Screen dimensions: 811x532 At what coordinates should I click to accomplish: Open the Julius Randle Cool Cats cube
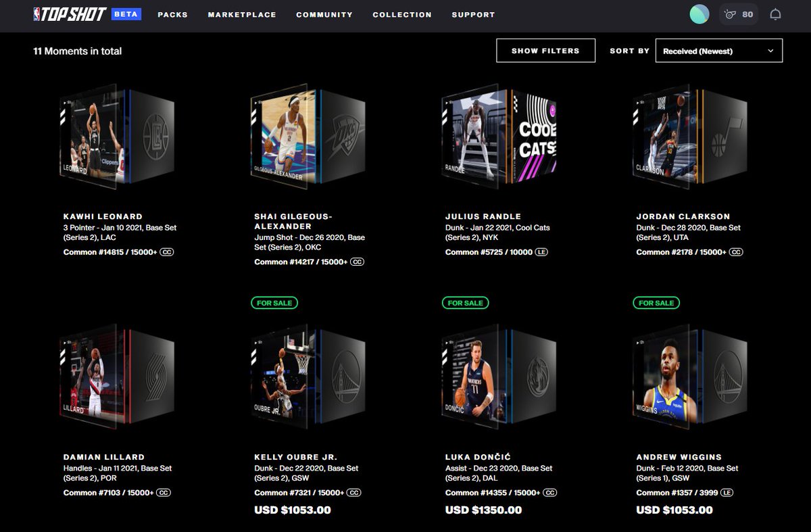point(499,138)
